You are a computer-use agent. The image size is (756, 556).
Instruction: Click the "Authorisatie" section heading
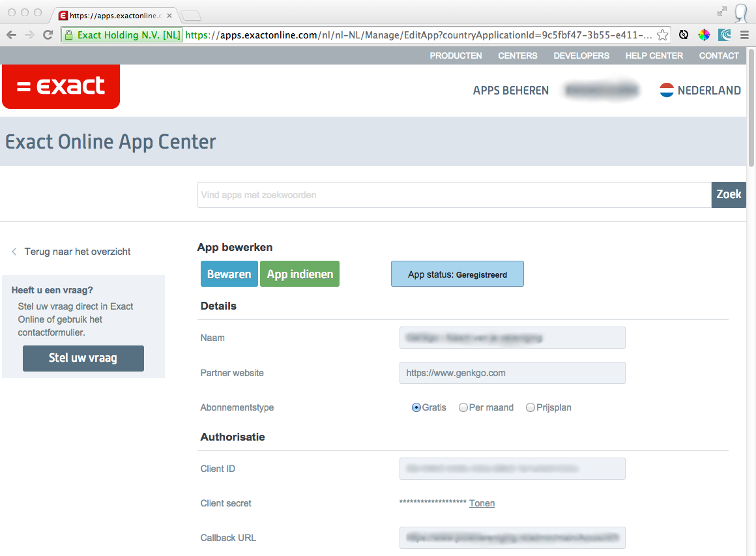click(233, 437)
